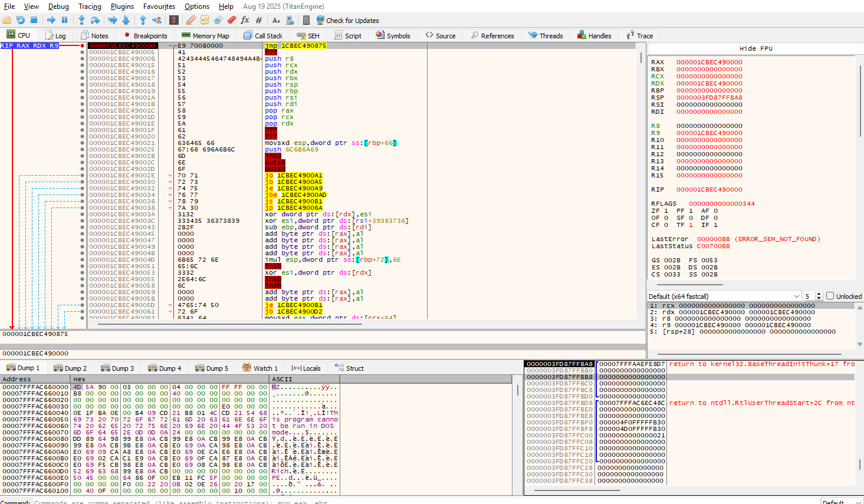
Task: Toggle breakpoint bullet at address 000001CBEC49003A
Action: tap(83, 214)
